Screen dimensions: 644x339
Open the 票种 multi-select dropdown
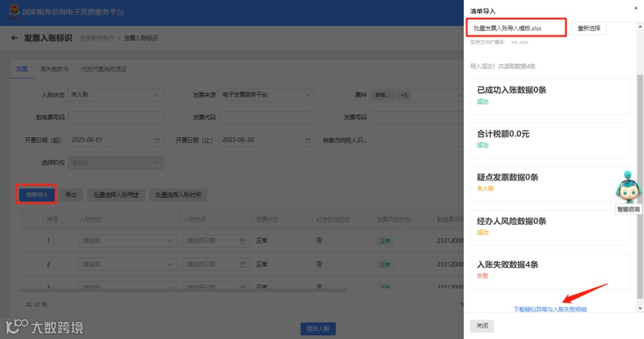[416, 95]
